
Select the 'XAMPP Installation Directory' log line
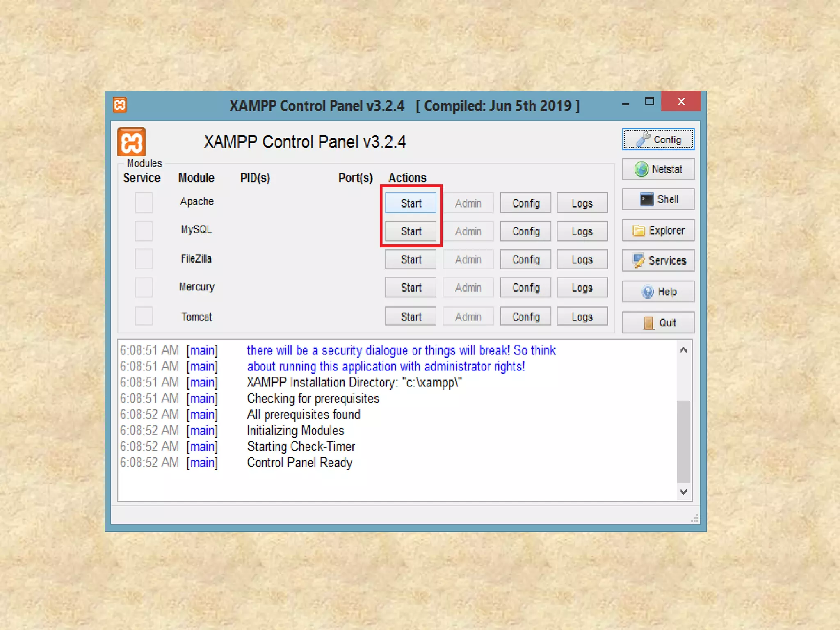(x=354, y=382)
